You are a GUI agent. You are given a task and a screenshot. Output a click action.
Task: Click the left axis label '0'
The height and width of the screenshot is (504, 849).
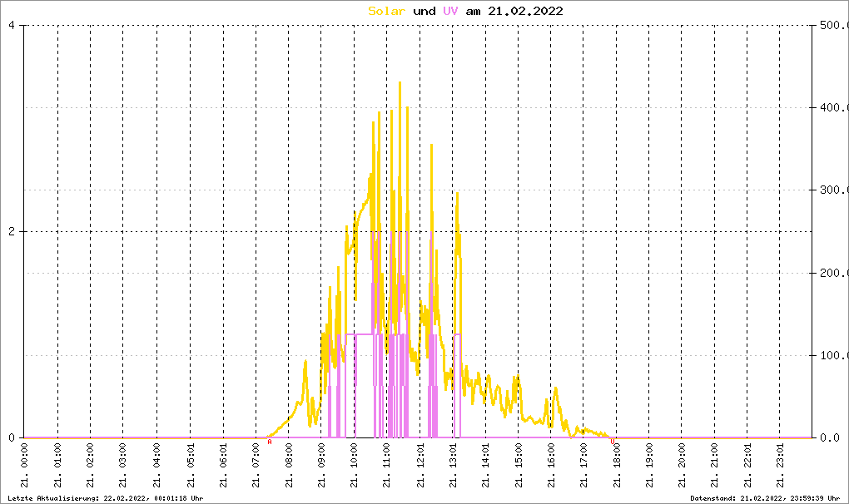pyautogui.click(x=12, y=437)
